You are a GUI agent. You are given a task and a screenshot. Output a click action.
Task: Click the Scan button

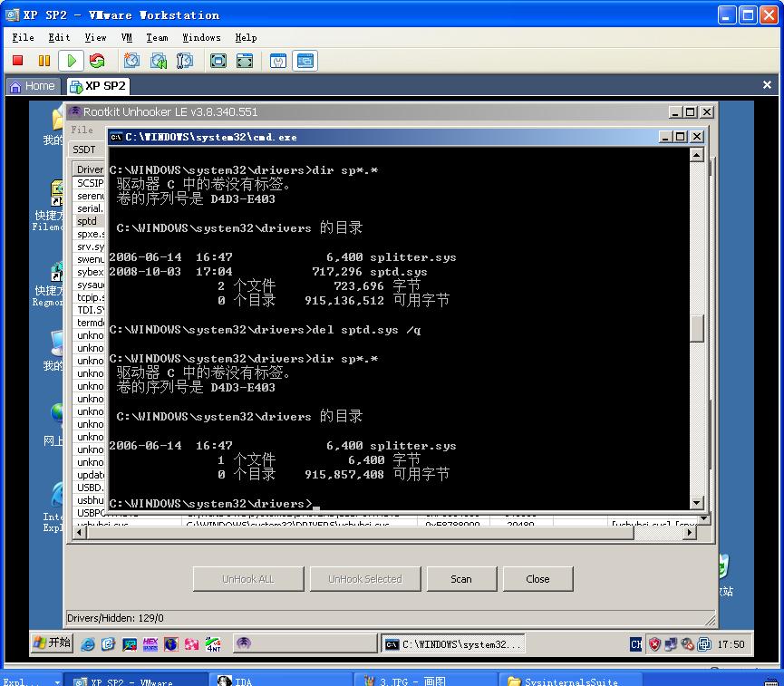(x=461, y=579)
